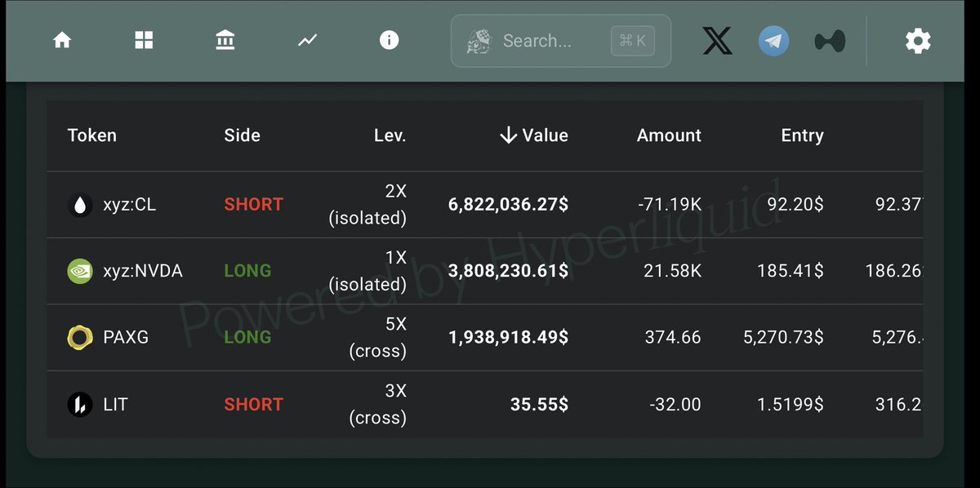This screenshot has width=980, height=488.
Task: Sort by the Entry column header
Action: click(x=802, y=135)
